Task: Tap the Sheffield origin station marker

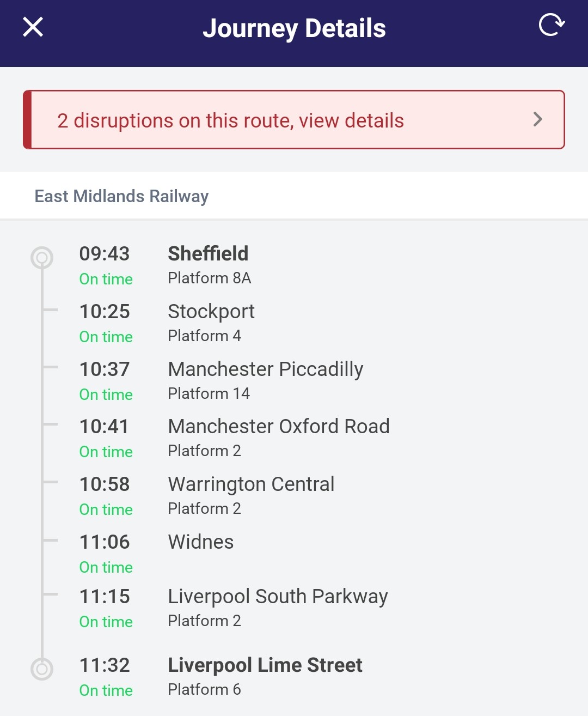Action: click(42, 258)
